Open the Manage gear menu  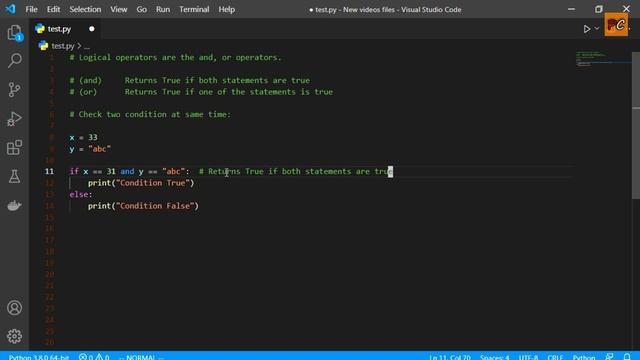[x=14, y=336]
